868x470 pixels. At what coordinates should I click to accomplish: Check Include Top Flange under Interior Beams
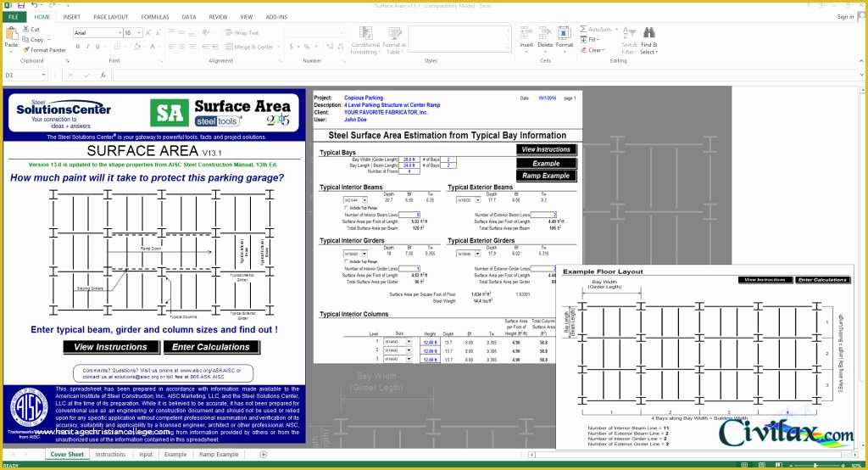(347, 208)
